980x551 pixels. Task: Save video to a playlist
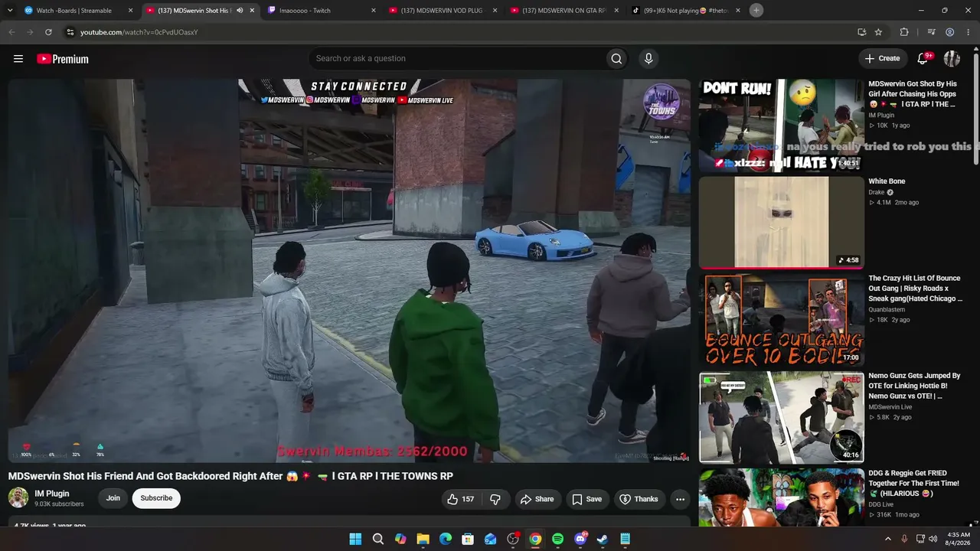point(587,499)
